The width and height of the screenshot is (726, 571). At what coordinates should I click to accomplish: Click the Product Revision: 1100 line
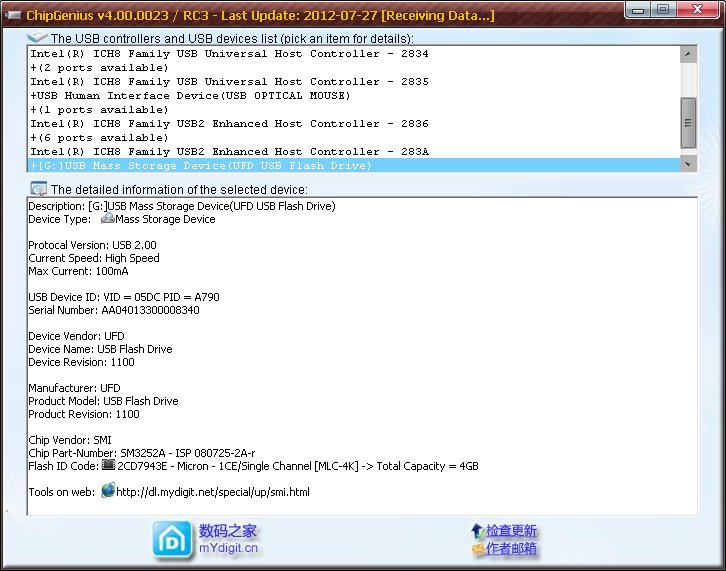pos(84,414)
